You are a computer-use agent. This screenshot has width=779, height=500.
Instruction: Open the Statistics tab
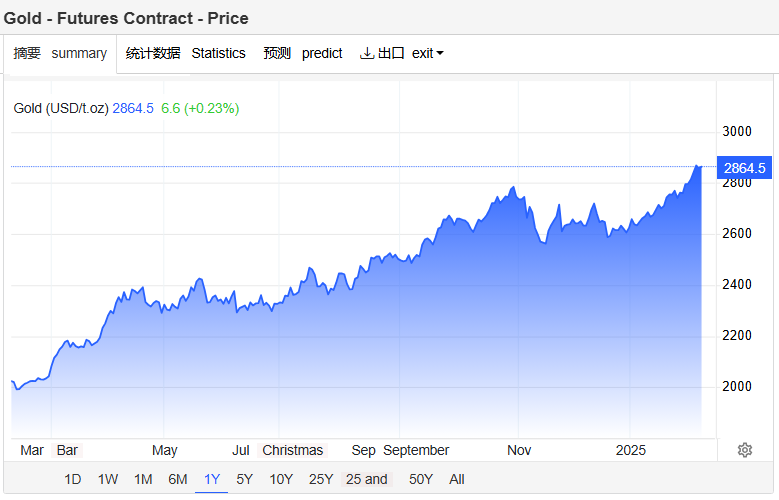tap(186, 53)
